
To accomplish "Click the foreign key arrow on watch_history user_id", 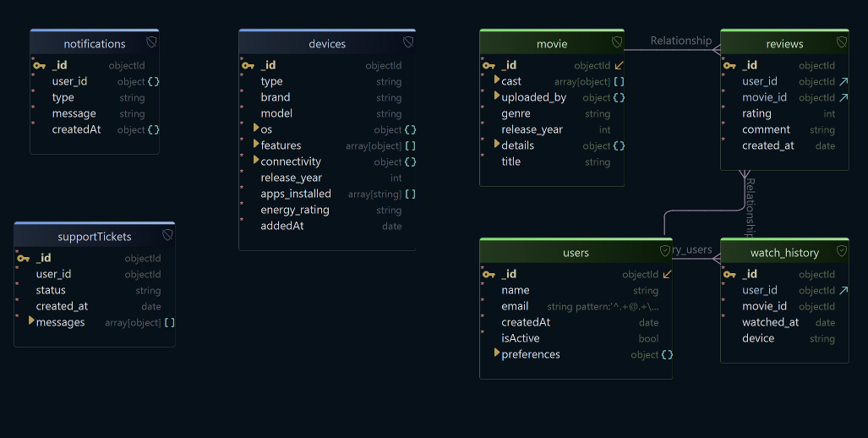I will tap(843, 290).
